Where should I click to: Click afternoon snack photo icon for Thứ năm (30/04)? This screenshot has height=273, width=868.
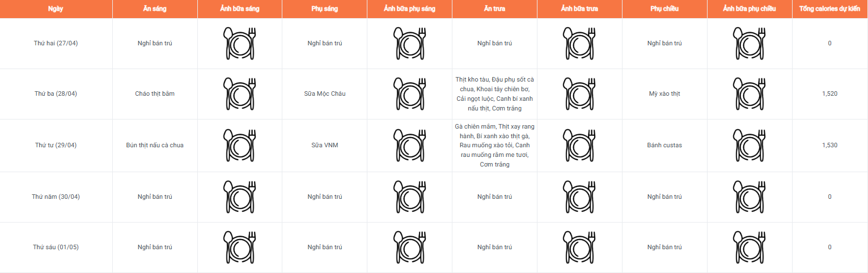click(749, 197)
